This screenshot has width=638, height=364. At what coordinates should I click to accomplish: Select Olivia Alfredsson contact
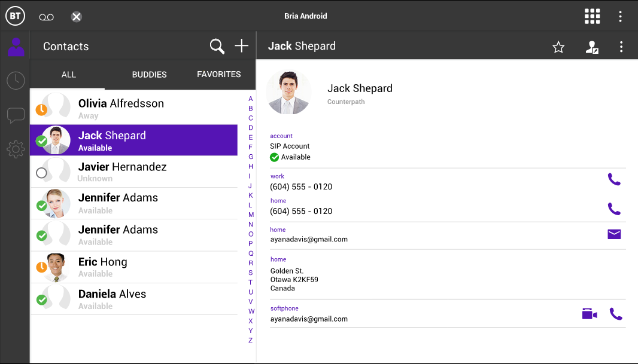tap(134, 108)
